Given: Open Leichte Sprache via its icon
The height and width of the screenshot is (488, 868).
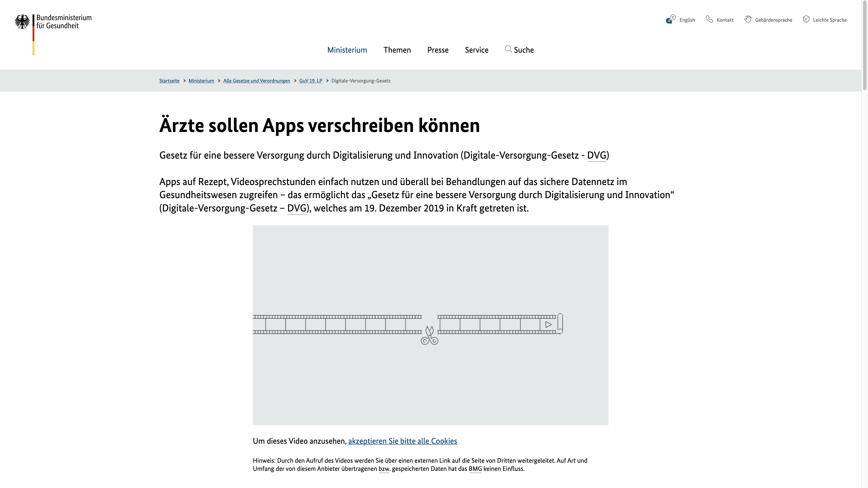Looking at the screenshot, I should click(x=806, y=19).
